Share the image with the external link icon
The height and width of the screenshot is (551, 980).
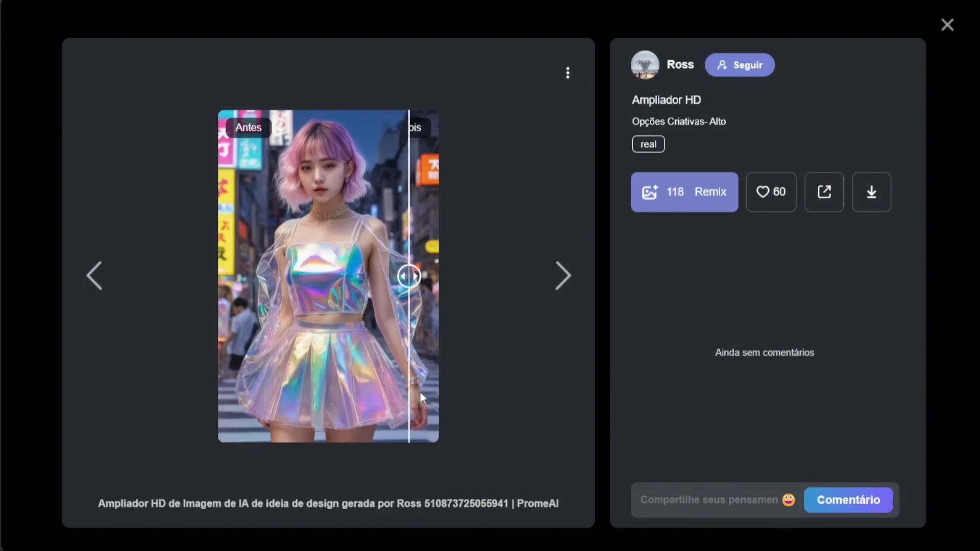tap(824, 192)
